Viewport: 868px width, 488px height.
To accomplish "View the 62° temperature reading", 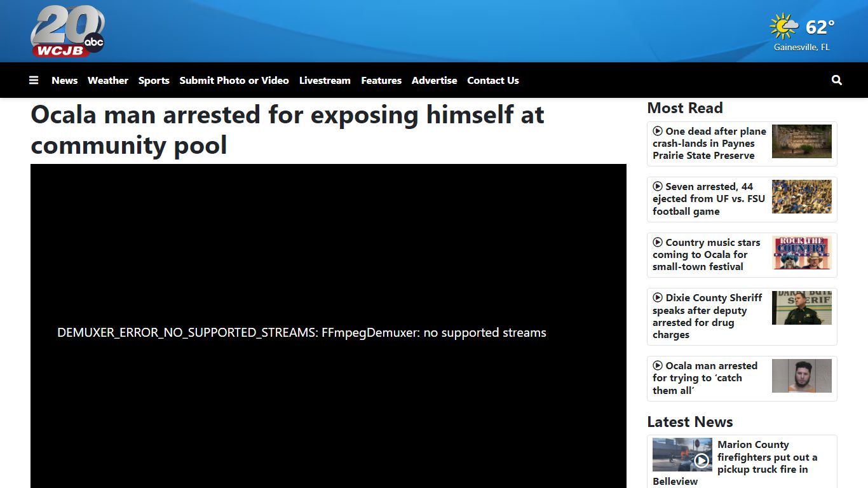I will click(820, 27).
